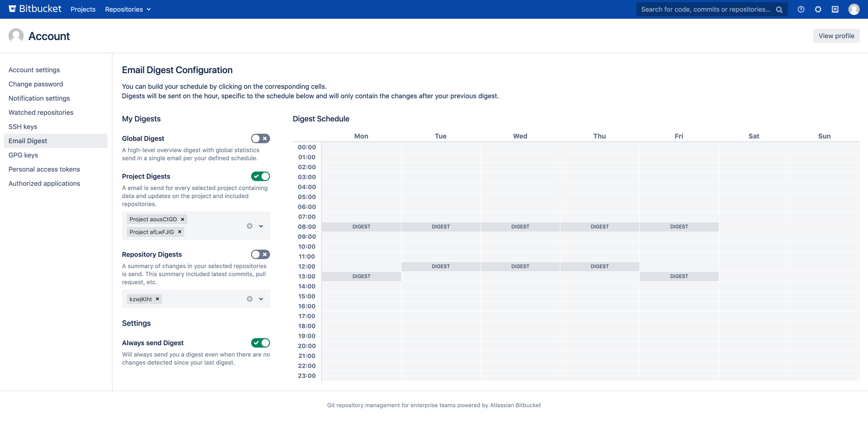The width and height of the screenshot is (868, 425).
Task: Expand the repository selection dropdown chevron
Action: (261, 299)
